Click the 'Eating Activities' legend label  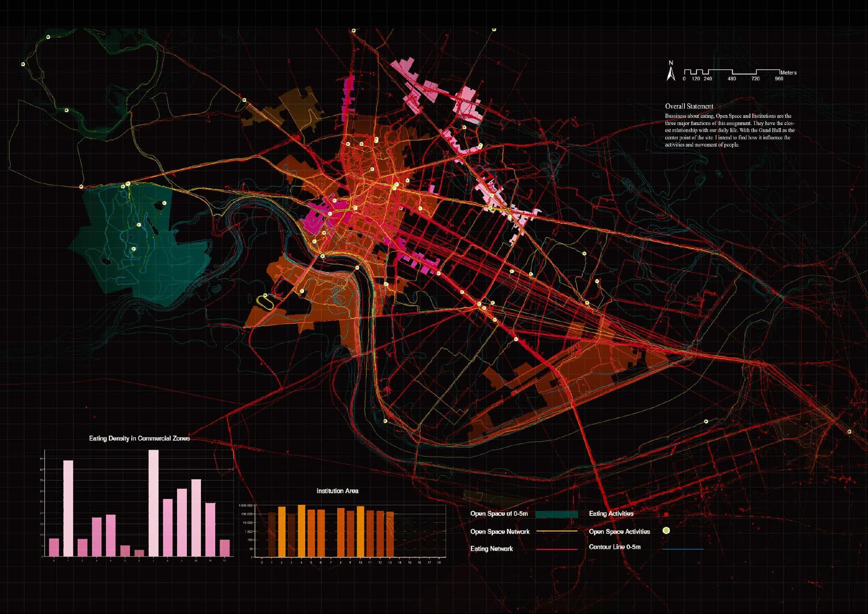611,514
